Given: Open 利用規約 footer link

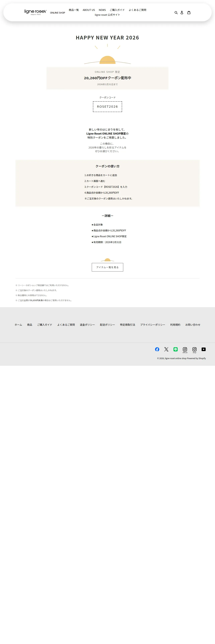Looking at the screenshot, I should [175, 325].
